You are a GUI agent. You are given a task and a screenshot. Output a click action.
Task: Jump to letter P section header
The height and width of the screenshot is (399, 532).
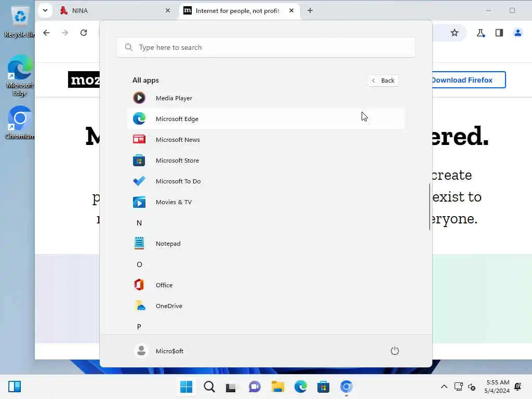coord(139,327)
